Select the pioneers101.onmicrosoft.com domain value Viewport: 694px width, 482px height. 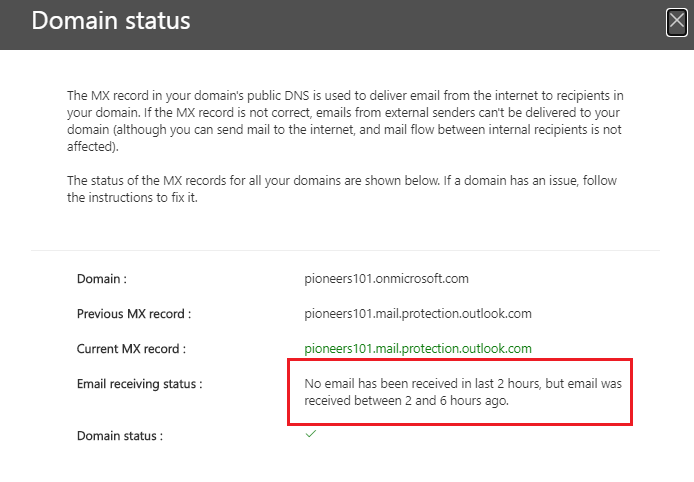pyautogui.click(x=386, y=278)
